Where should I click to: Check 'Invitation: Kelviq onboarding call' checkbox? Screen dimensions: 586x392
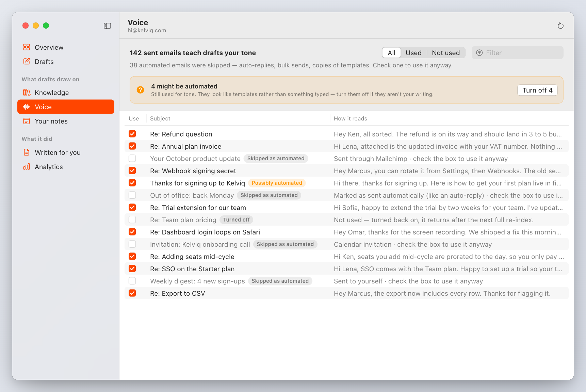pos(132,244)
